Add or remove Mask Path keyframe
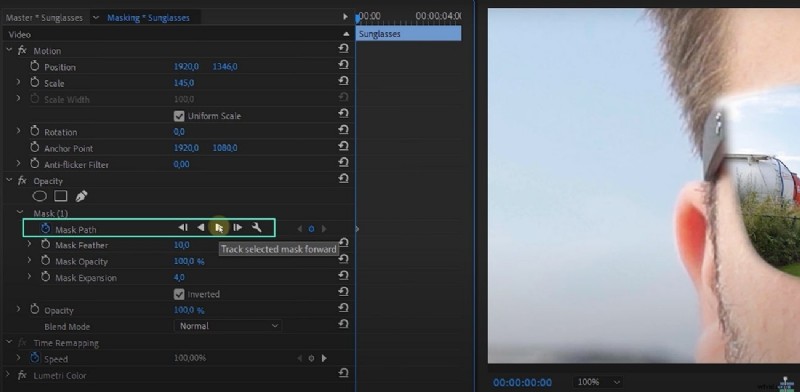 tap(311, 229)
